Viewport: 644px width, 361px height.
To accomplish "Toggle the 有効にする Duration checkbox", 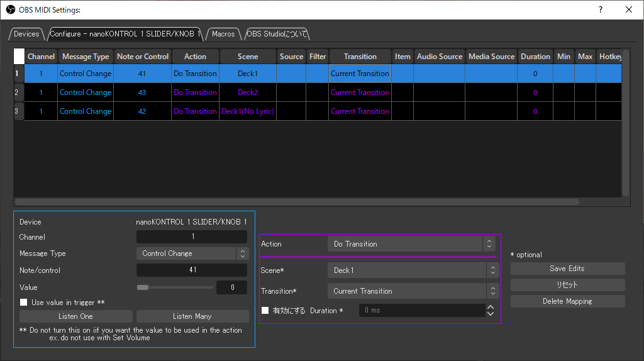I will coord(265,311).
